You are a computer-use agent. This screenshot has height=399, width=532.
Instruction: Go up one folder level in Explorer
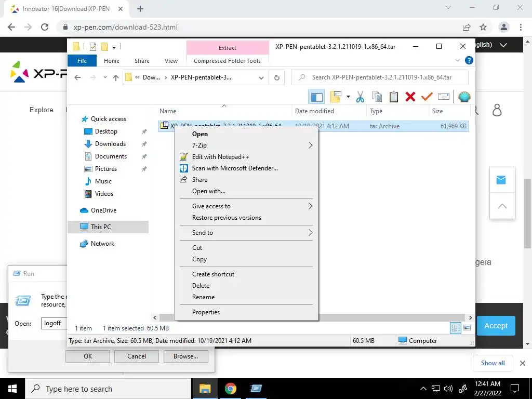116,78
